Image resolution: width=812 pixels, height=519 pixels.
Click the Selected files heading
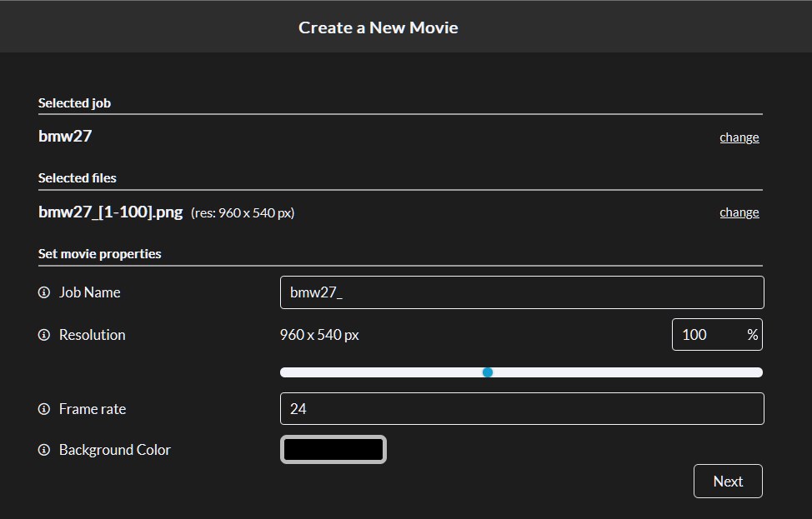78,178
